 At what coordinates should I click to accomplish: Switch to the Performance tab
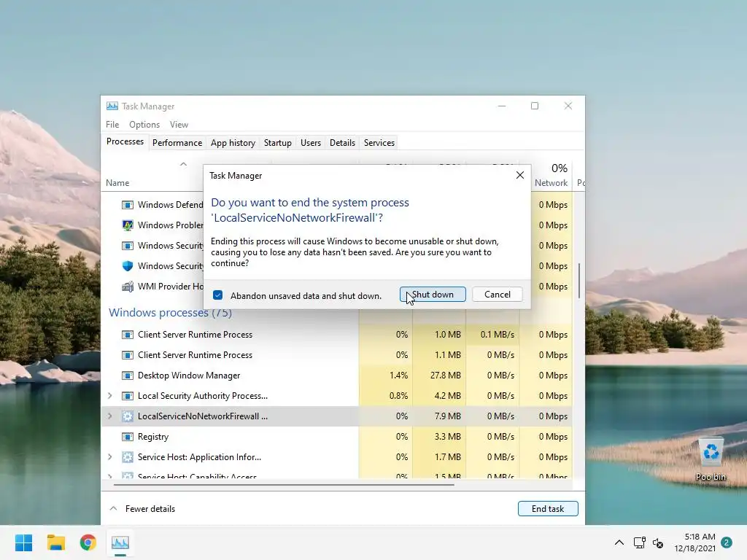click(177, 143)
